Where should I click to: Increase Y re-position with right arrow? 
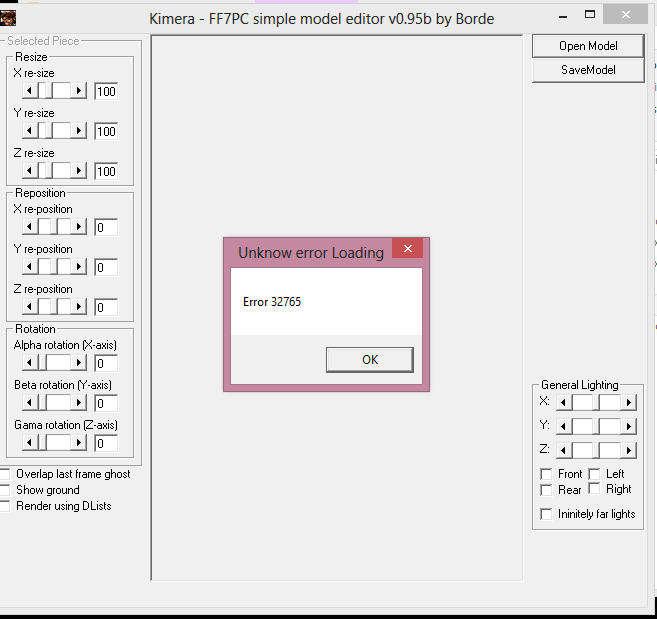coord(78,267)
